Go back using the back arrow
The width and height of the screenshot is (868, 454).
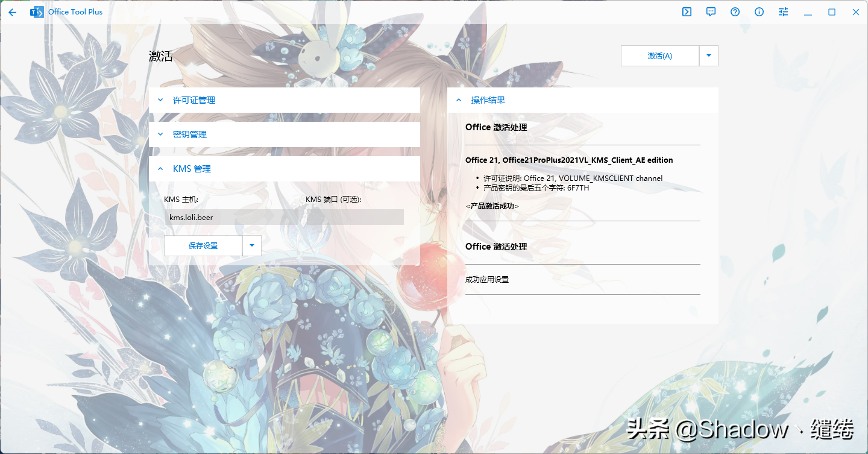click(x=12, y=12)
